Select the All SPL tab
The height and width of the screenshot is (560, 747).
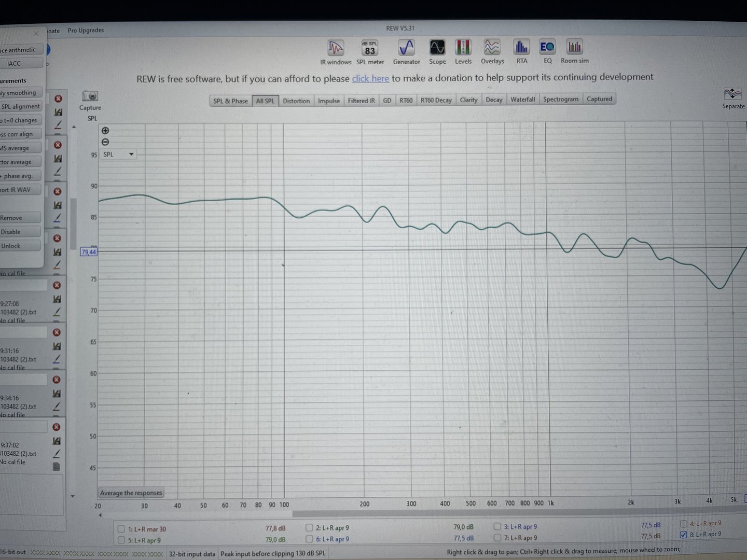[265, 101]
